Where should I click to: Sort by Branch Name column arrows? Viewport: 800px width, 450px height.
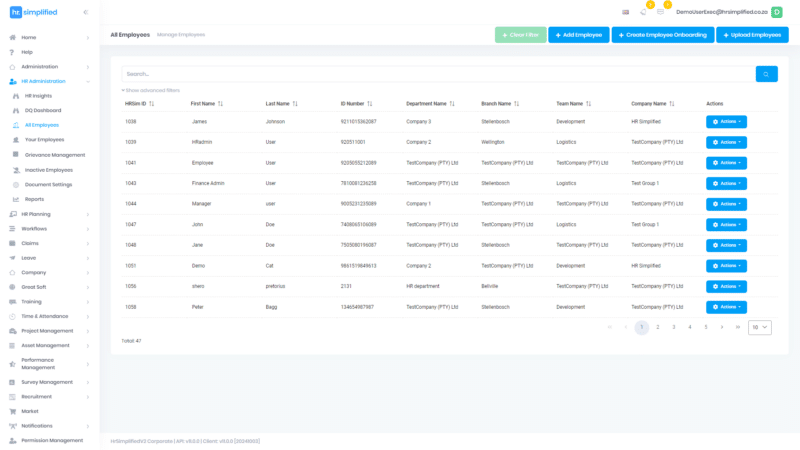516,104
